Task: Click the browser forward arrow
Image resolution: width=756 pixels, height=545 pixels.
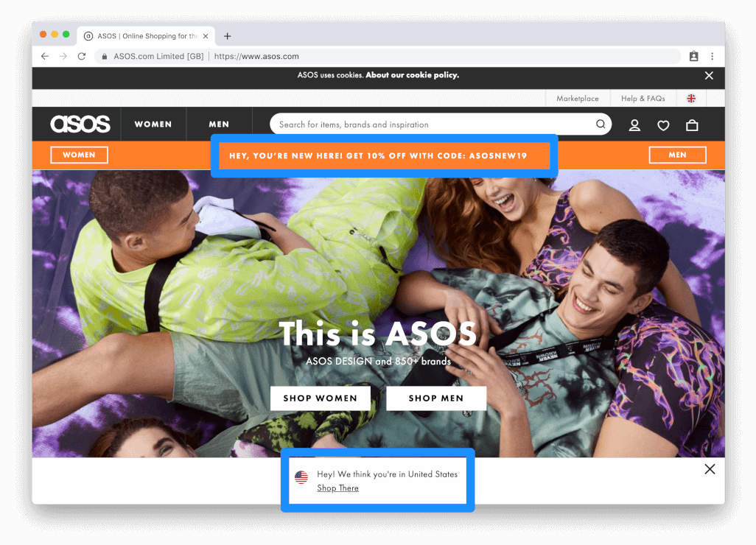Action: [x=63, y=57]
